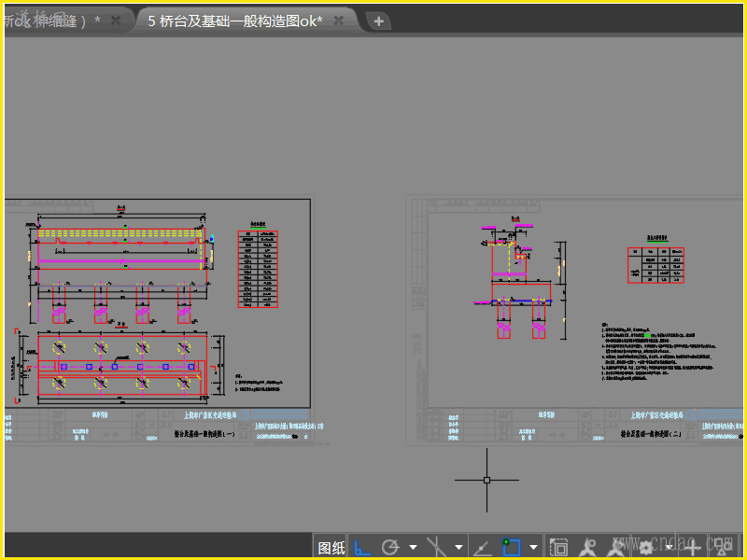Click Object snap tracking icon
Screen dimensions: 747x560
click(484, 547)
